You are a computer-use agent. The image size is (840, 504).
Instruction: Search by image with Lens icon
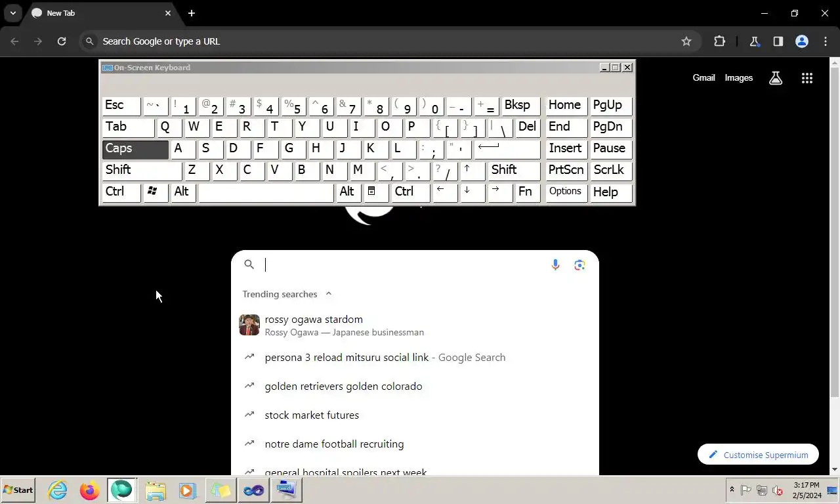tap(579, 264)
